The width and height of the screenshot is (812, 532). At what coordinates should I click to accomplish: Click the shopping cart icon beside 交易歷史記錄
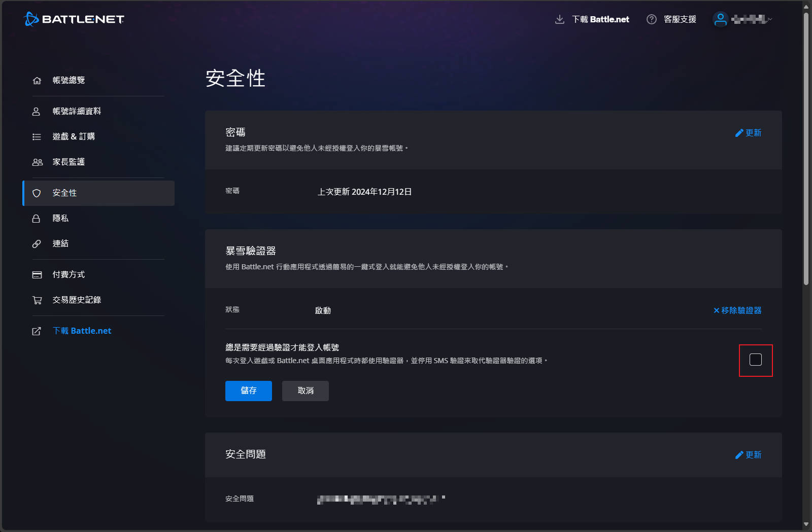pos(37,300)
